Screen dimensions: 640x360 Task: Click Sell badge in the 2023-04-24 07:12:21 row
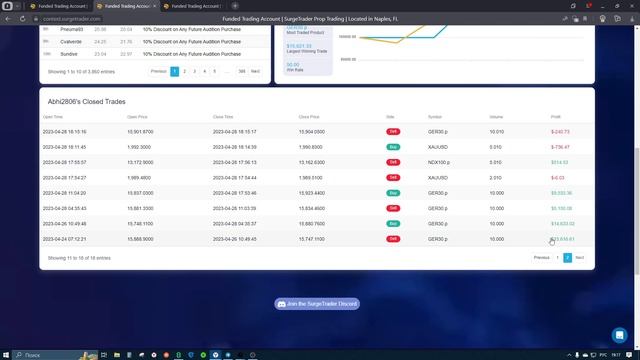pos(393,239)
